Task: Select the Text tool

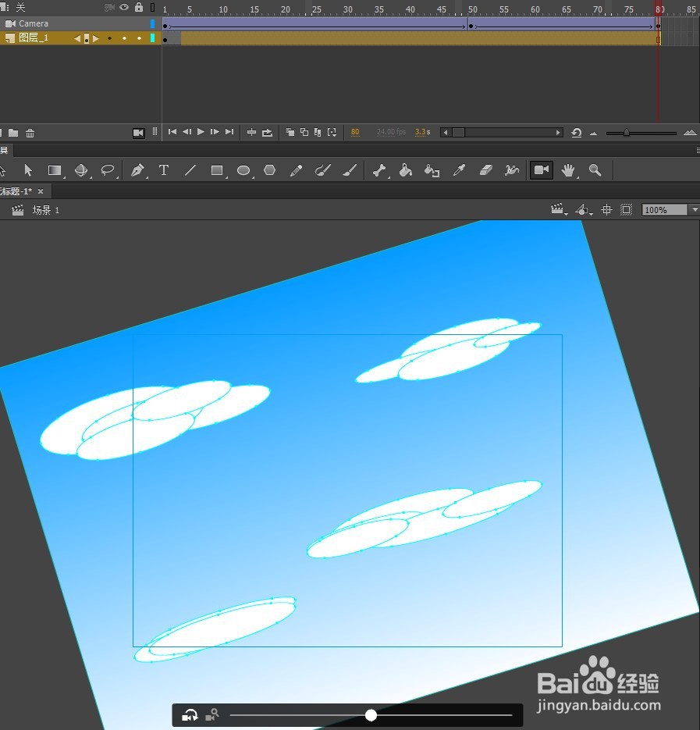Action: [x=164, y=170]
